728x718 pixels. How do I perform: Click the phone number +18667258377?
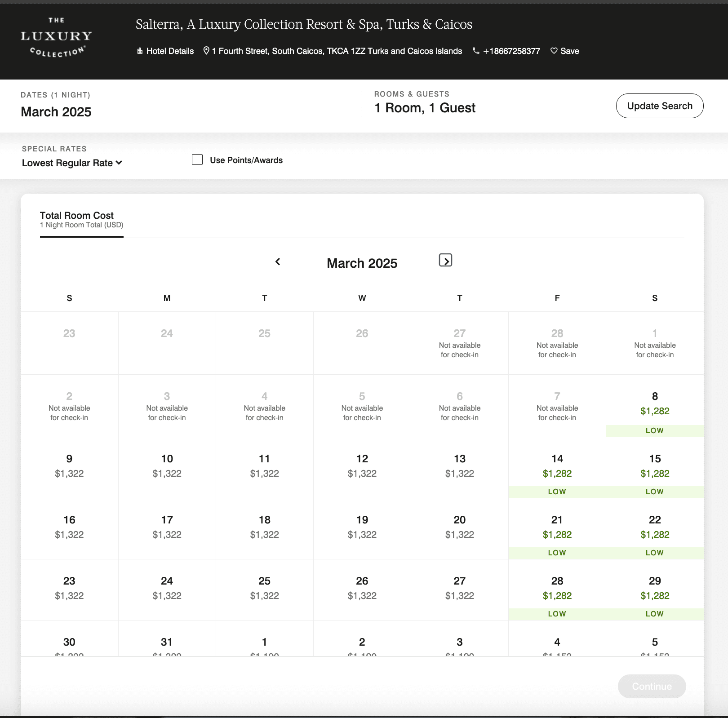coord(506,51)
